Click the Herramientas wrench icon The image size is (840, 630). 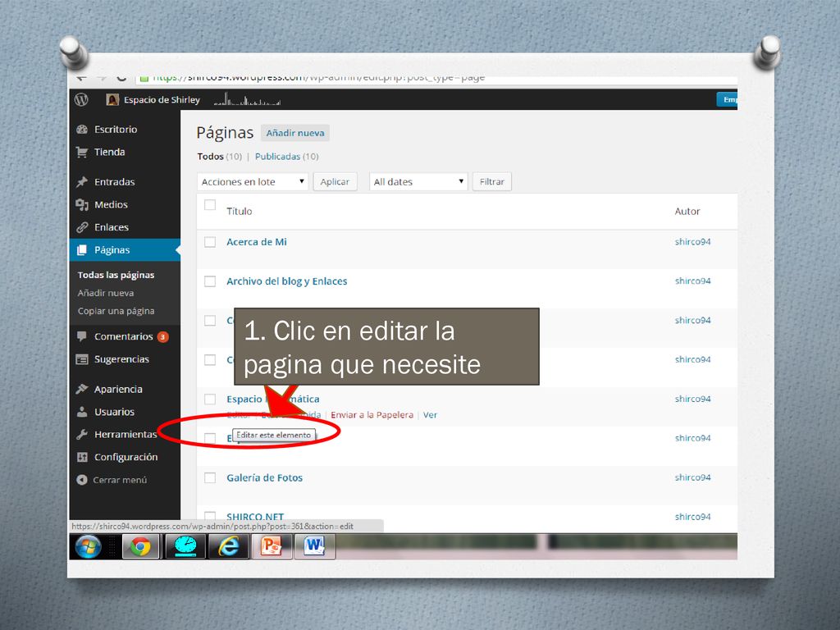[x=82, y=435]
